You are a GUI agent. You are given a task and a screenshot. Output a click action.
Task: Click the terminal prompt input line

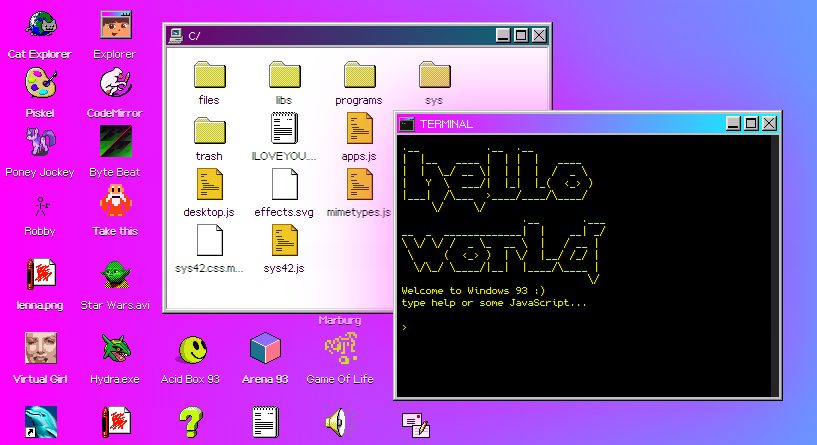(584, 327)
